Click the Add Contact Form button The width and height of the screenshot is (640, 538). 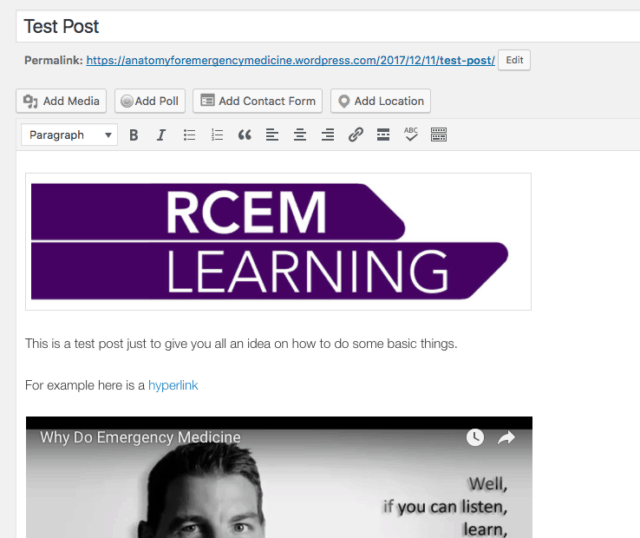click(258, 101)
